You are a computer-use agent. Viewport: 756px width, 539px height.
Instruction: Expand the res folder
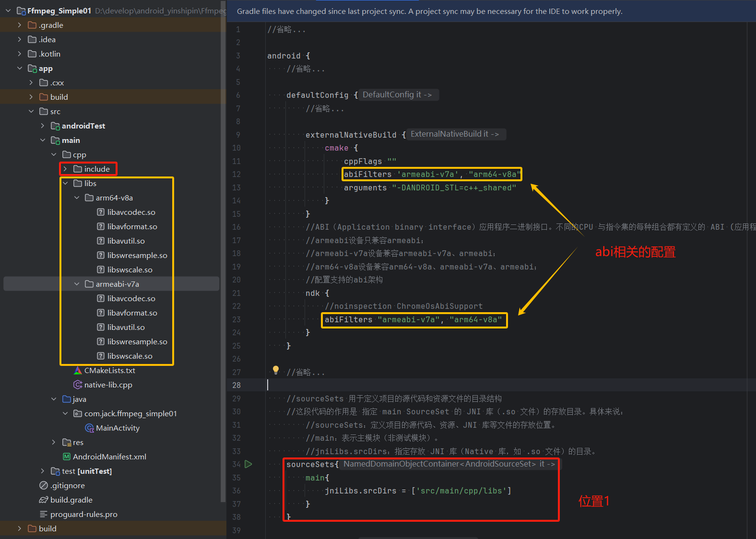pos(54,443)
